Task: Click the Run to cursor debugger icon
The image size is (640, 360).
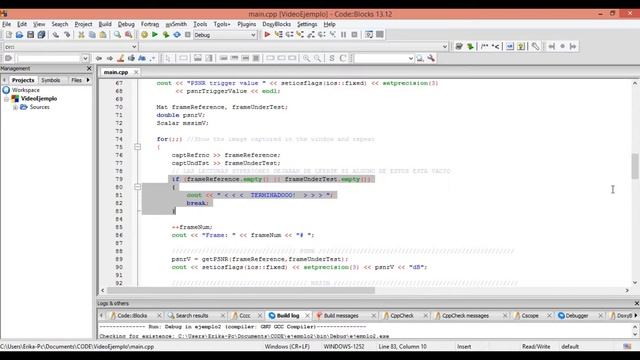Action: point(278,35)
